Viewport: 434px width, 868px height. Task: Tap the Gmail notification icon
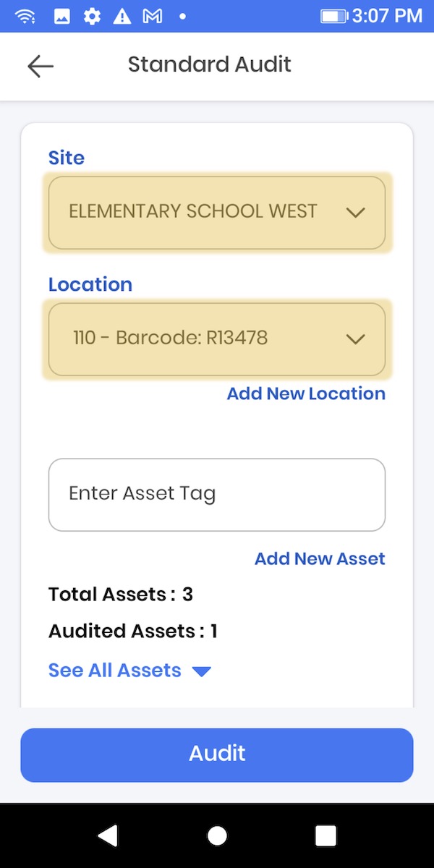pyautogui.click(x=152, y=16)
